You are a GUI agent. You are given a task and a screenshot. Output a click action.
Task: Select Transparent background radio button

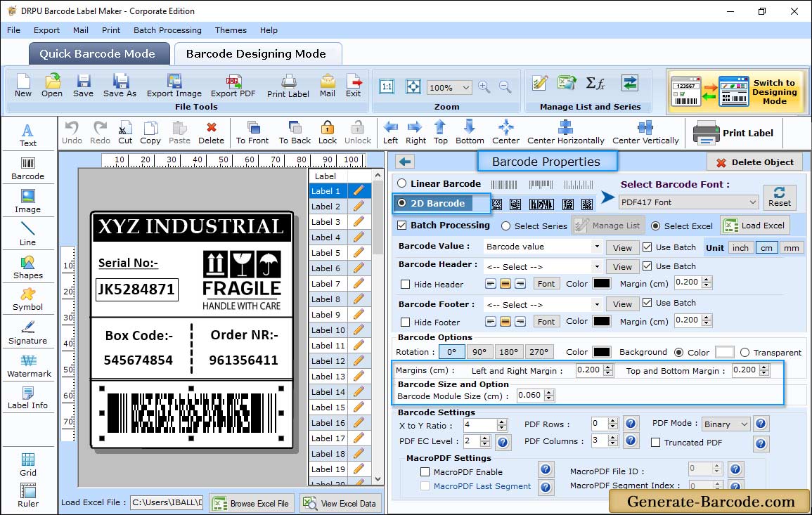pyautogui.click(x=745, y=353)
